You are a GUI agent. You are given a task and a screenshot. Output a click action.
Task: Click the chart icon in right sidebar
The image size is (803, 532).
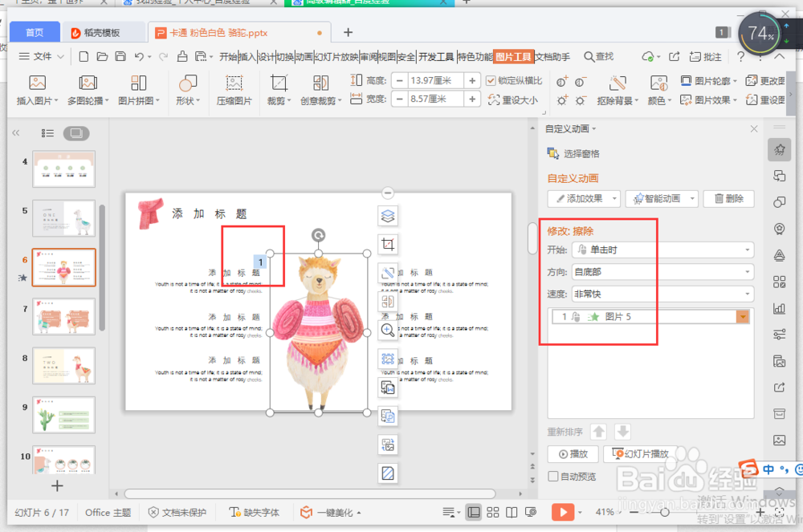(x=779, y=308)
